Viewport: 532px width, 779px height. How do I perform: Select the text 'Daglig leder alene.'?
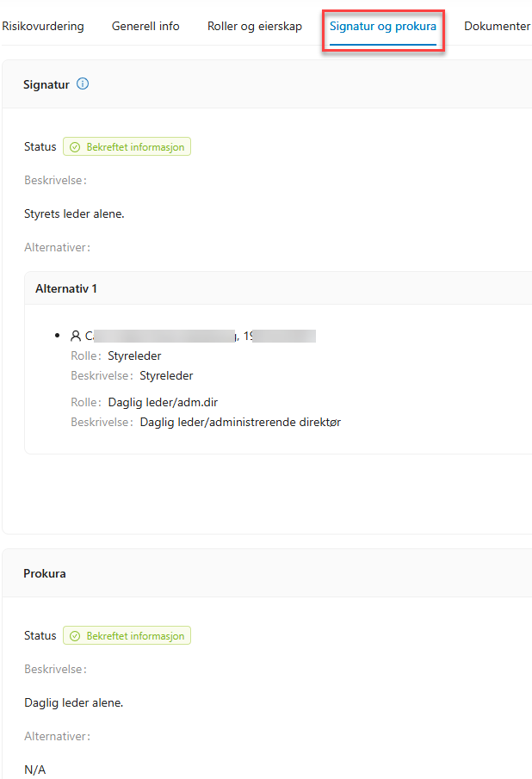pos(73,703)
